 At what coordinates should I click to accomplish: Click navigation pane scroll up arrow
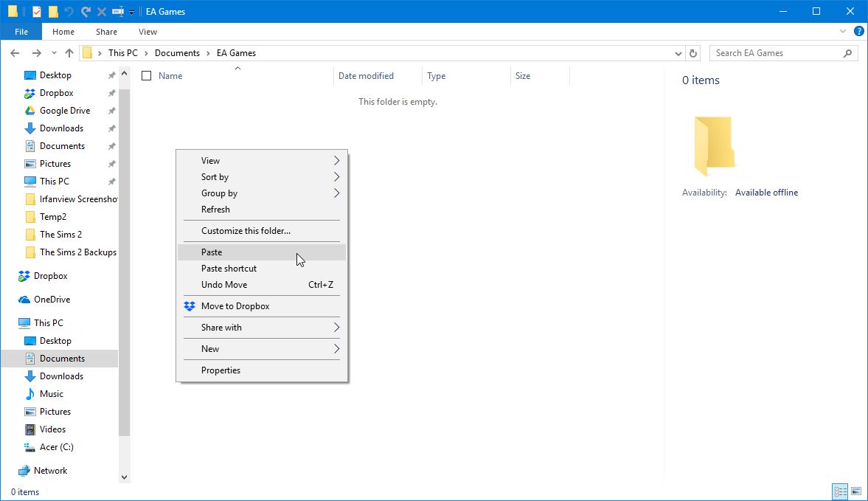coord(124,73)
